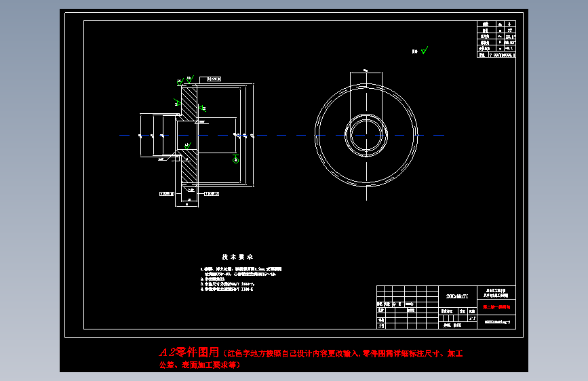This screenshot has width=588, height=381.
Task: Click the rightmost green roughness symbol above the section
Action: 190,79
